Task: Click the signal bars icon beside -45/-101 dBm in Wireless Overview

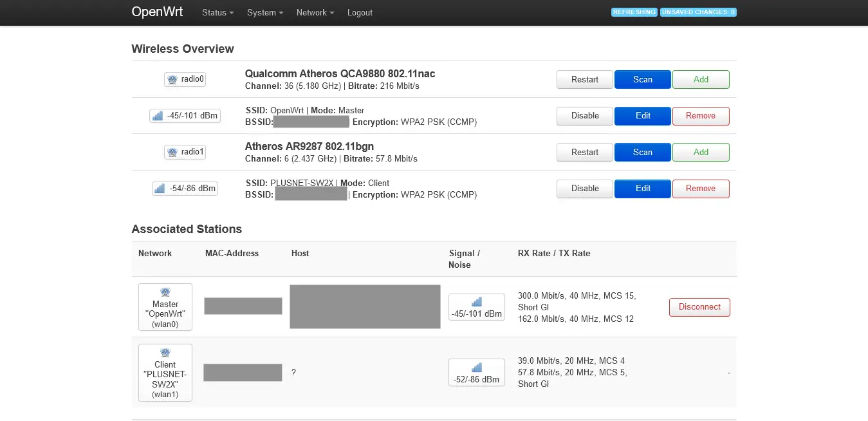Action: 158,116
